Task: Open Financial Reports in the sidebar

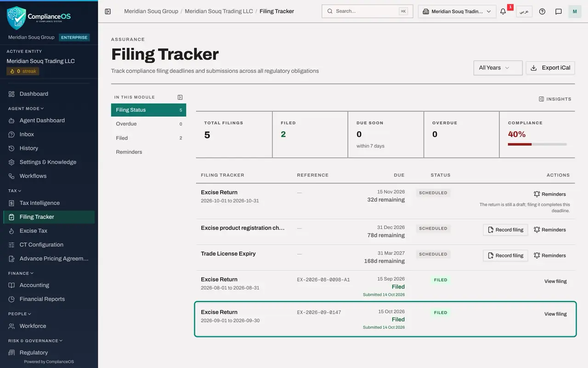Action: (x=49, y=299)
